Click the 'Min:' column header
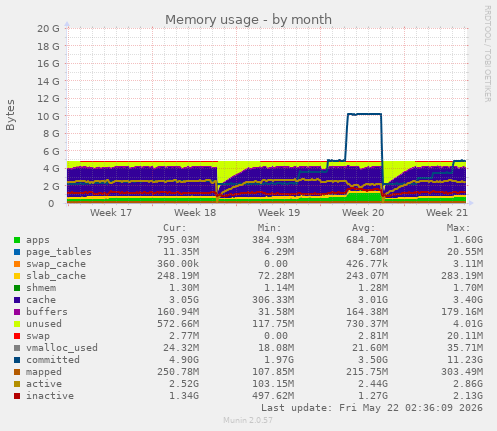 point(269,228)
